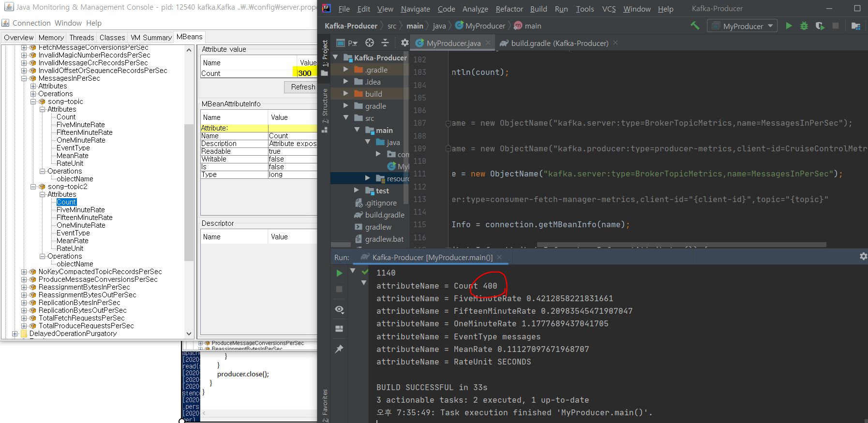Click JConsole tree scrollbar down arrow

(x=189, y=334)
